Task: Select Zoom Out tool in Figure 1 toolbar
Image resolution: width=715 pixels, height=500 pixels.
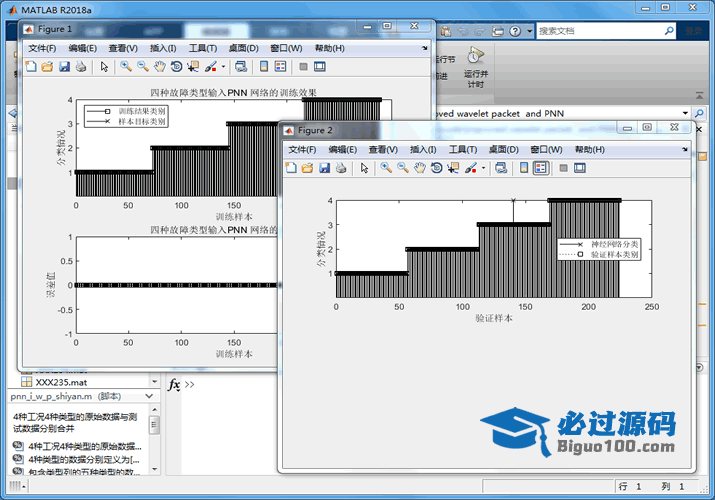Action: (143, 67)
